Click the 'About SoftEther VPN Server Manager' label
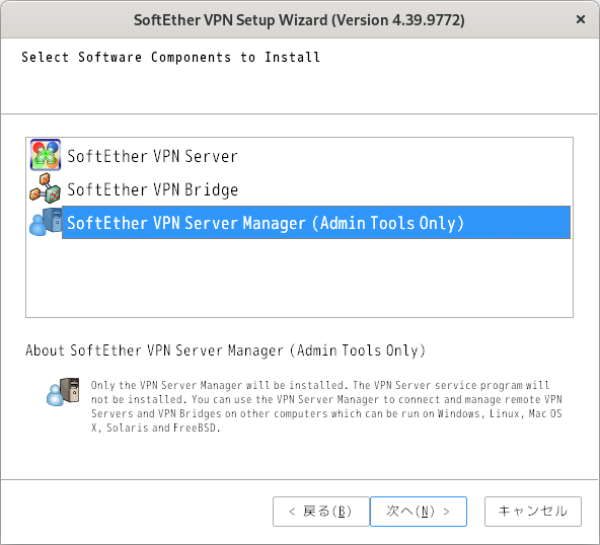The height and width of the screenshot is (545, 600). [225, 350]
